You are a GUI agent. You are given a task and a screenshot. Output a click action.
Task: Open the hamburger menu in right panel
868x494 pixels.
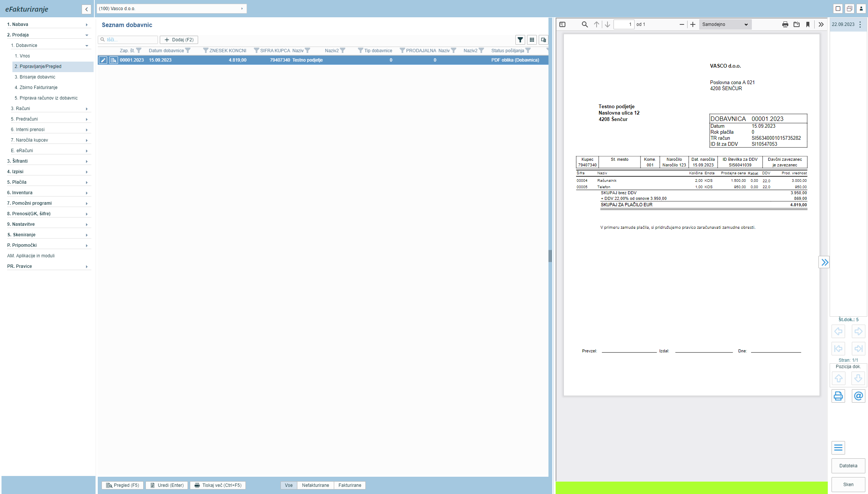838,447
